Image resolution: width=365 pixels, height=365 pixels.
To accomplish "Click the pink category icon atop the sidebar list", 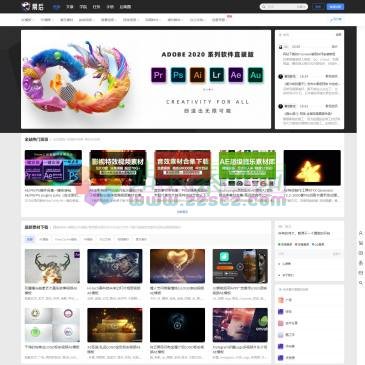I will point(281,300).
